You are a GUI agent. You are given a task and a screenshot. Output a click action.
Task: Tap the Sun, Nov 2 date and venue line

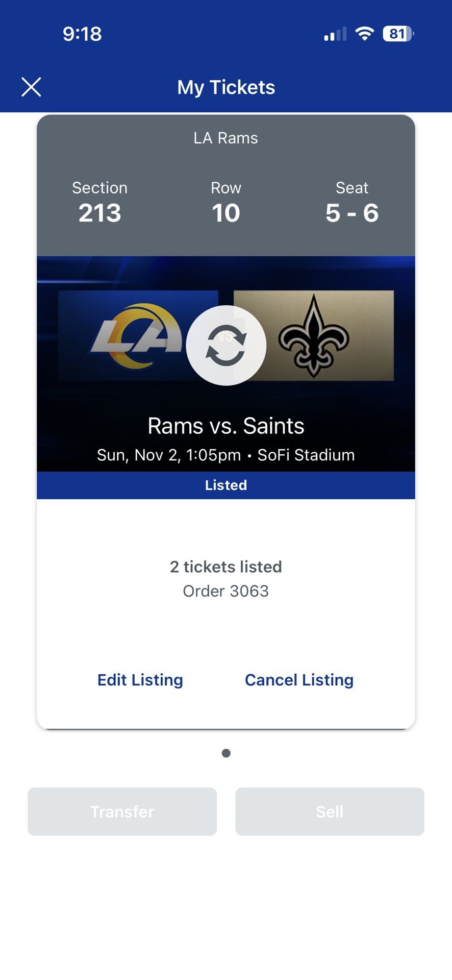[226, 455]
